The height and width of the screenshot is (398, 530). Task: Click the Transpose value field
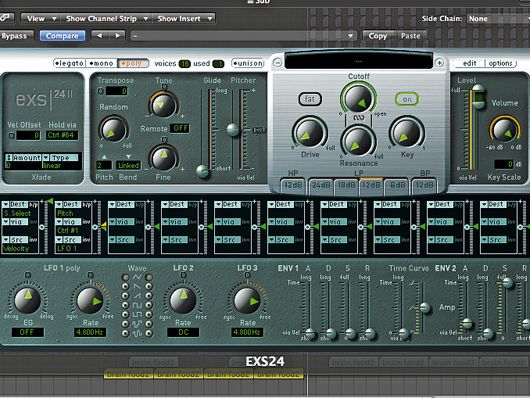click(117, 91)
